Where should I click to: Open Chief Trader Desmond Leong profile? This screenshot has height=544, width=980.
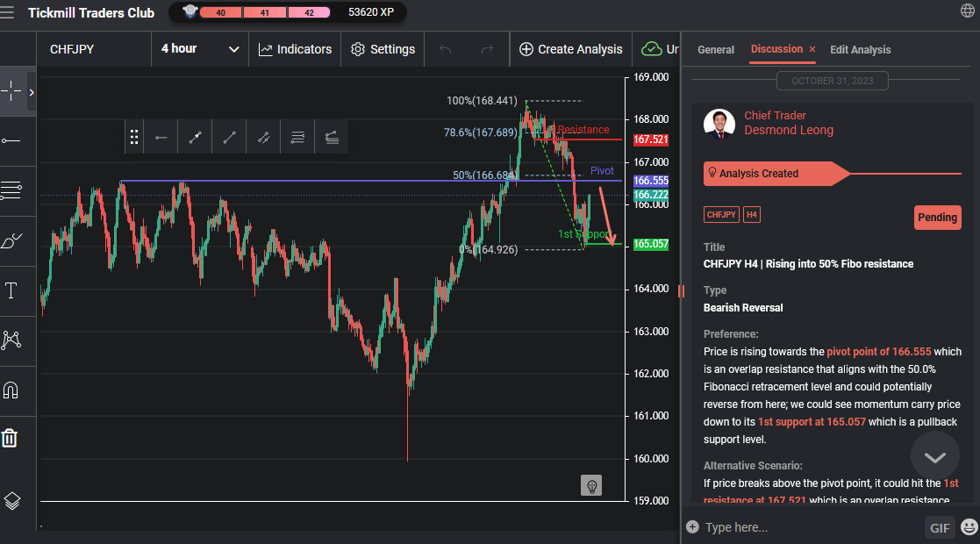click(788, 123)
